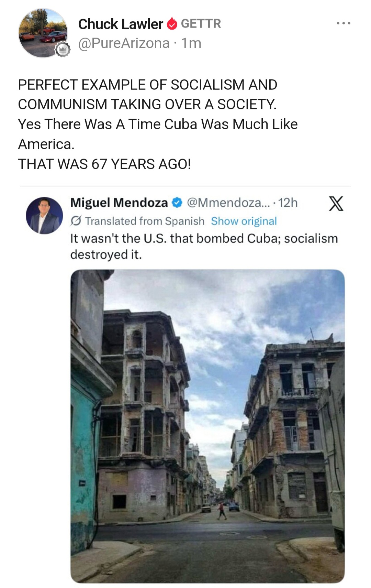
Task: Open the @PureArizona handle
Action: click(124, 43)
